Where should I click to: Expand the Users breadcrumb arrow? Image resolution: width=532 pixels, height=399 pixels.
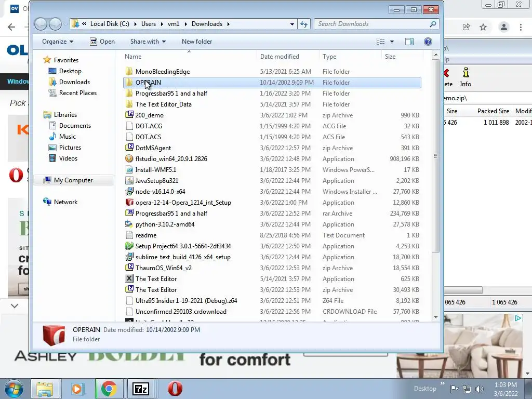[x=162, y=24]
